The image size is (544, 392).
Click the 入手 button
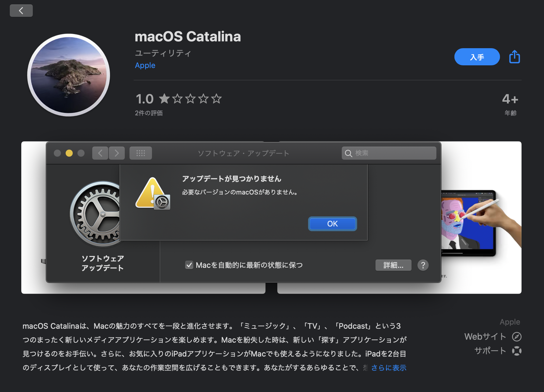(477, 57)
